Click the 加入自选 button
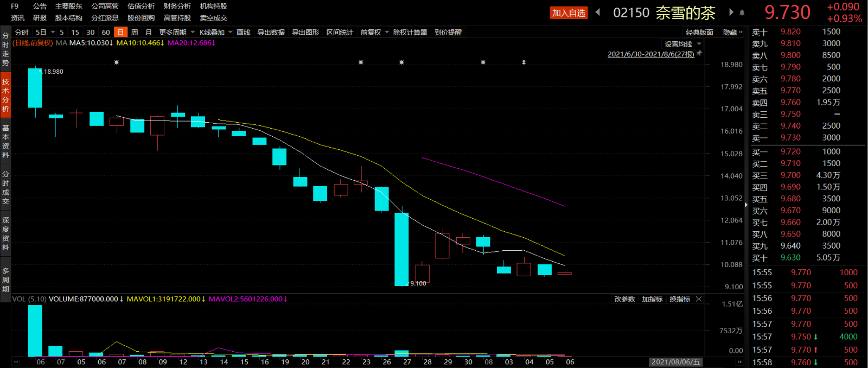 (569, 12)
